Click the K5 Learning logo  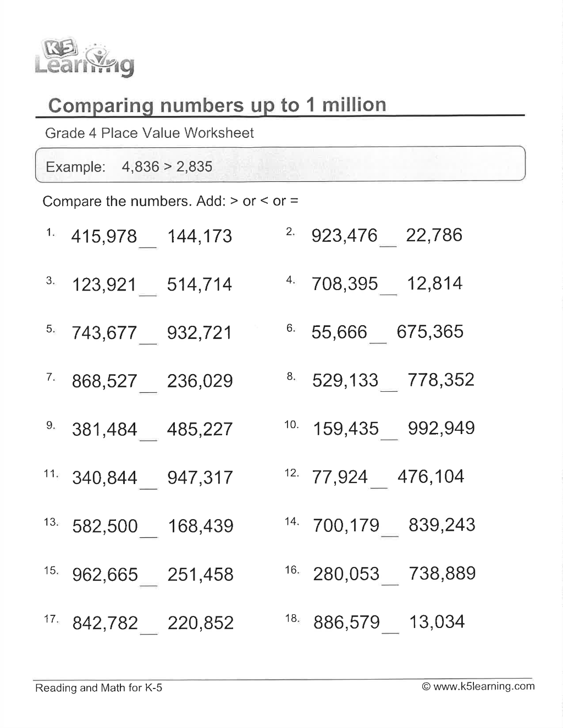pyautogui.click(x=84, y=58)
